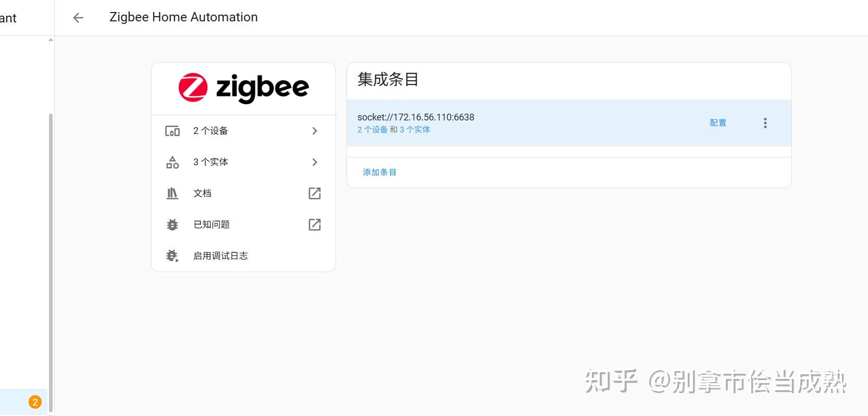
Task: Click the 集成条目 heading
Action: 388,80
